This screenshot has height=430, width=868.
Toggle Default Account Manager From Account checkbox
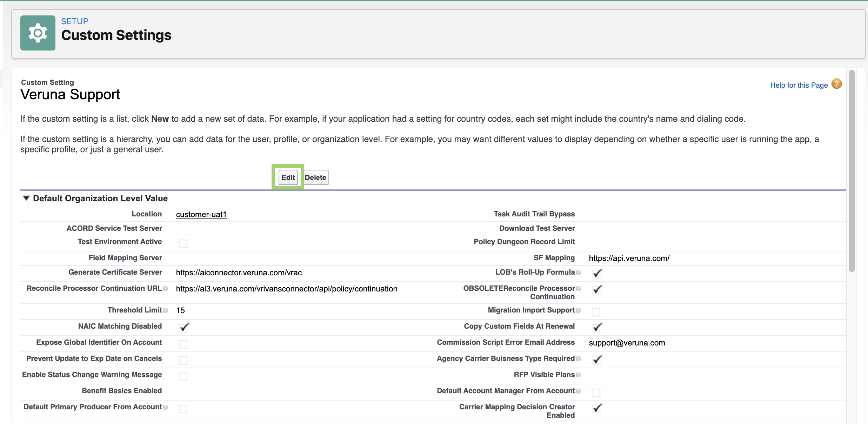tap(596, 392)
